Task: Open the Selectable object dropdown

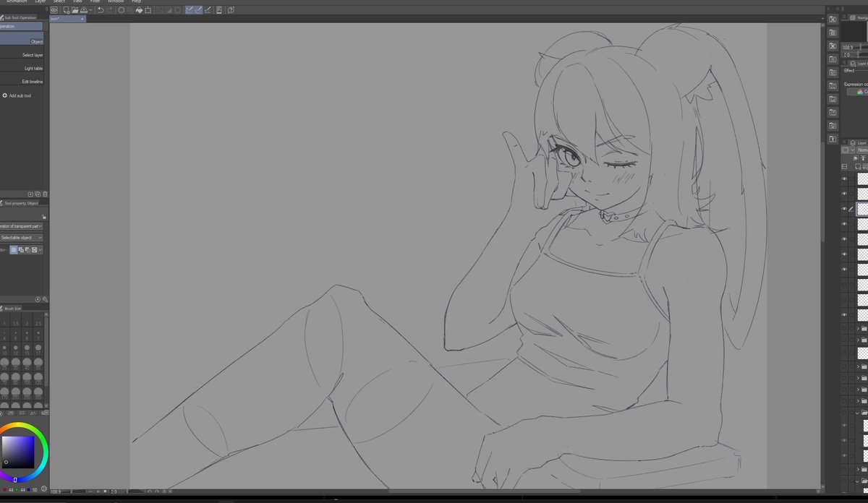Action: click(21, 238)
